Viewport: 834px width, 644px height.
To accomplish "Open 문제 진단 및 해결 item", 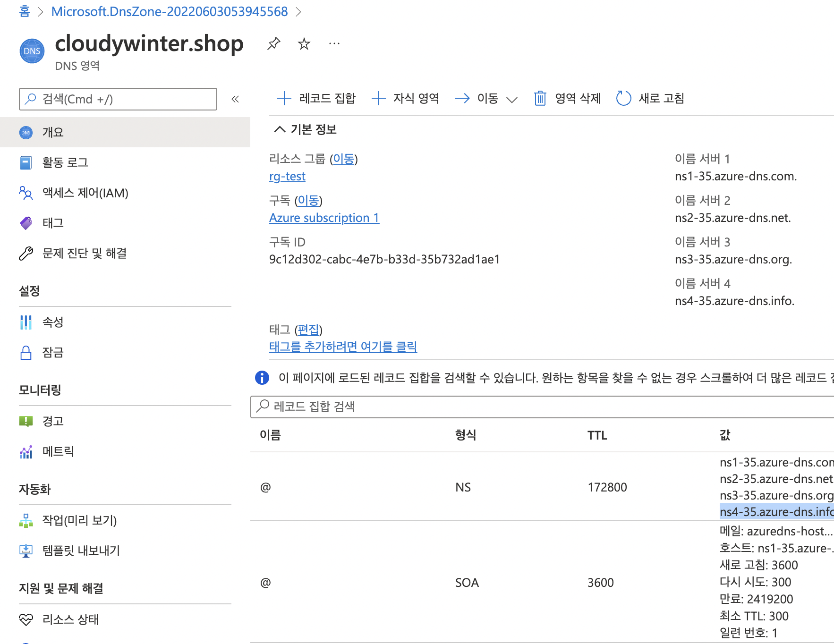I will pyautogui.click(x=125, y=253).
